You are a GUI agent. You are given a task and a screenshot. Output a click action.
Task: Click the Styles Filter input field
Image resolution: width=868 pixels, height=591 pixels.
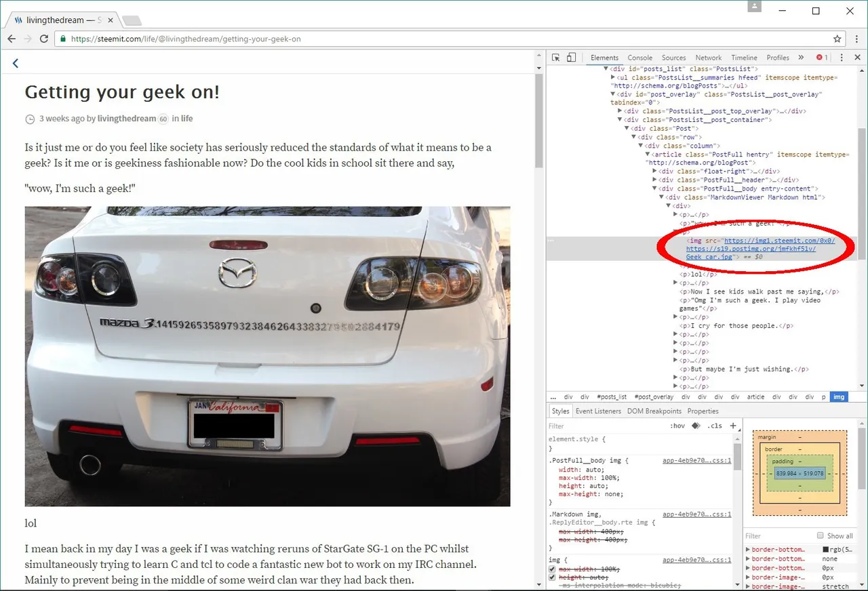(607, 426)
